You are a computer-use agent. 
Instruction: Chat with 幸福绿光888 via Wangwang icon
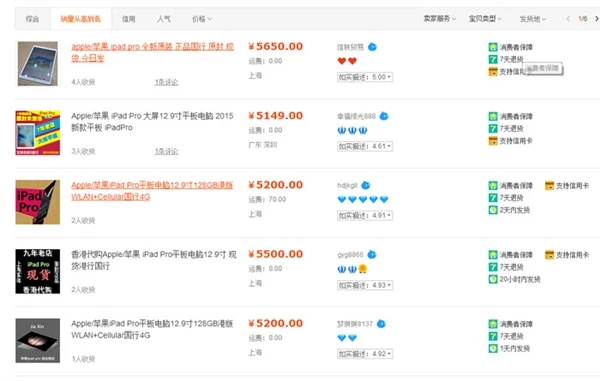pyautogui.click(x=384, y=116)
